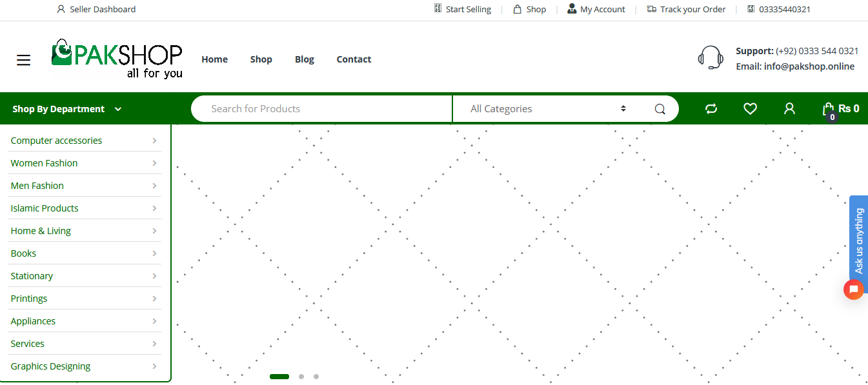This screenshot has width=868, height=385.
Task: Select the second slider dot indicator
Action: click(301, 377)
